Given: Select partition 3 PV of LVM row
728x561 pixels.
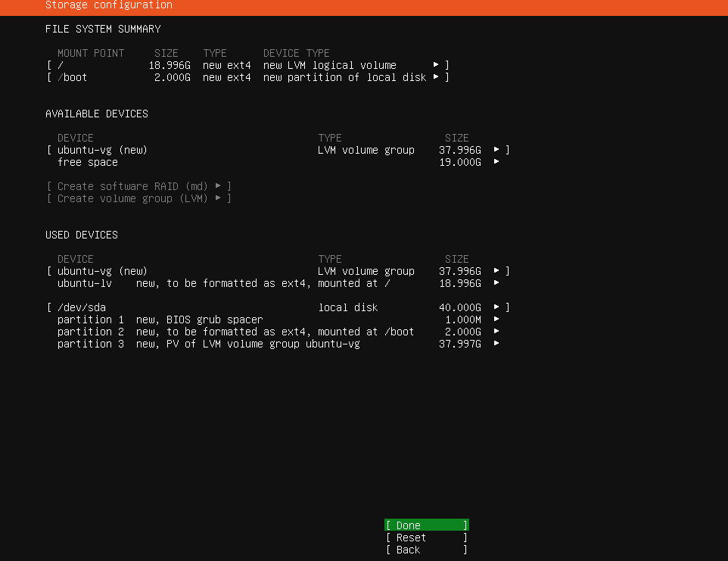Looking at the screenshot, I should point(278,344).
